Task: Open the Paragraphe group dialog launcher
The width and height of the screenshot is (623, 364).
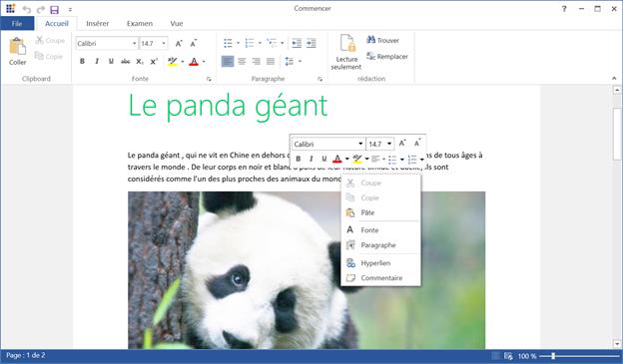Action: click(319, 79)
